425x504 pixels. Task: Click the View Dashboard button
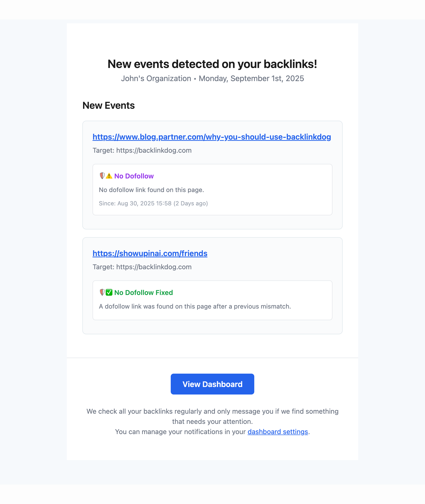click(212, 384)
